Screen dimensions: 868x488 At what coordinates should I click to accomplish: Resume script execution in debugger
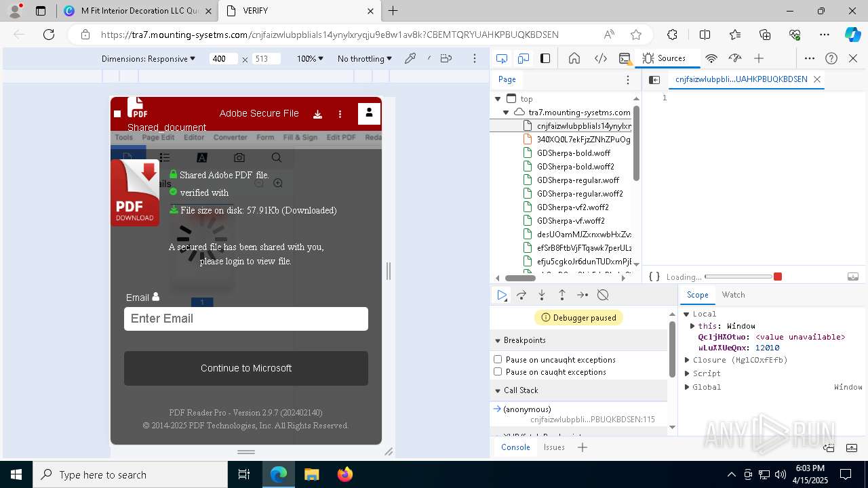(502, 295)
